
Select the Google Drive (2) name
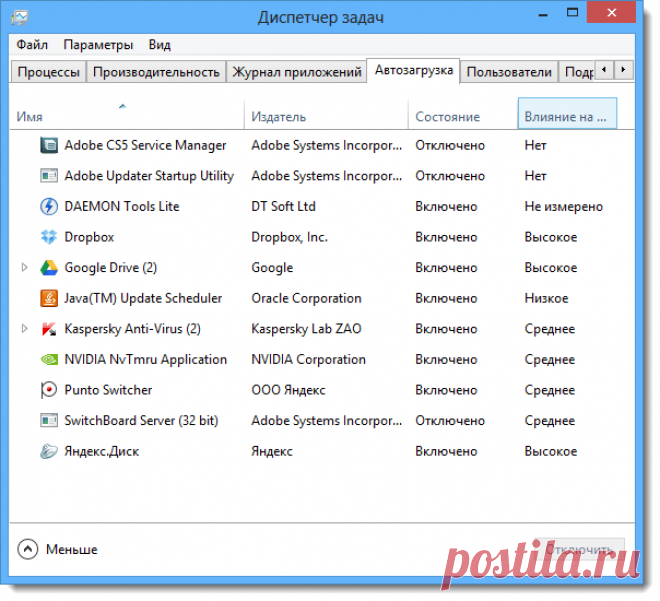tap(111, 268)
